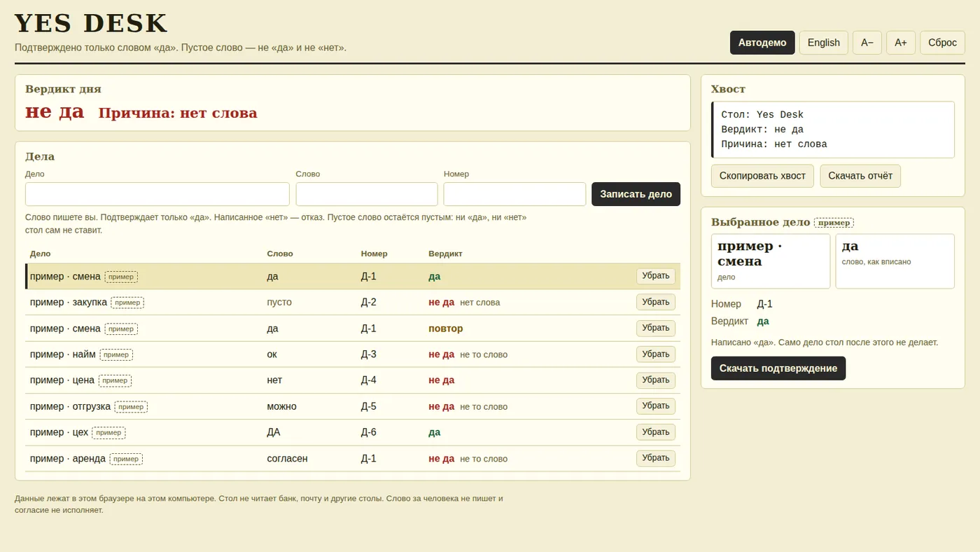Focus the Слово input field
This screenshot has height=552, width=980.
tap(367, 194)
